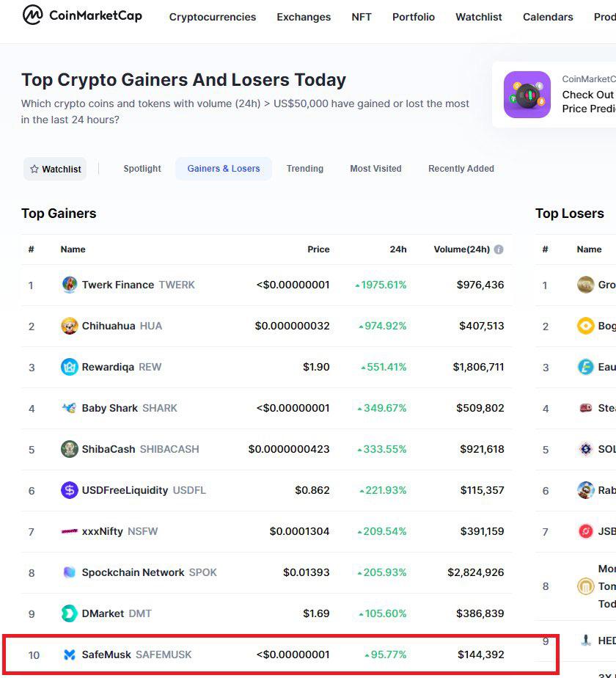
Task: Open the Calendars menu
Action: [548, 17]
